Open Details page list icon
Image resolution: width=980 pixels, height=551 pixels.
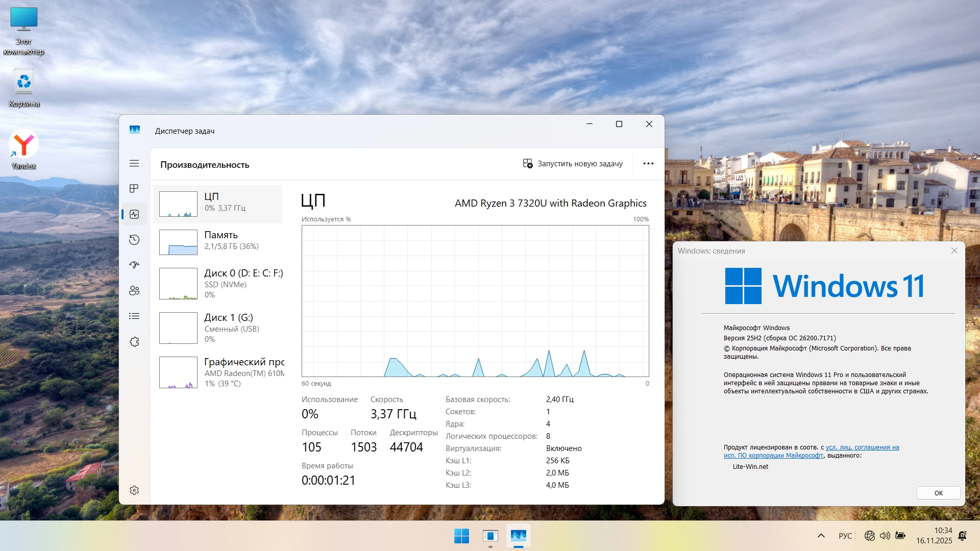[134, 316]
